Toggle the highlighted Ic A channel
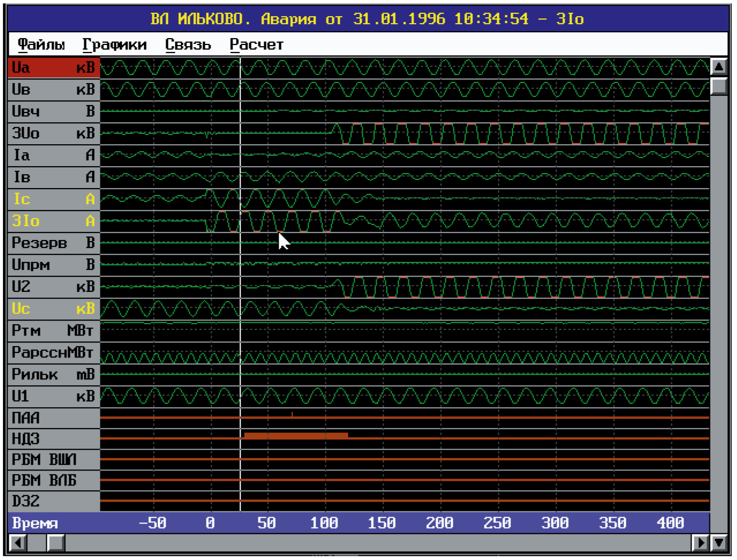The height and width of the screenshot is (560, 737). pyautogui.click(x=54, y=199)
